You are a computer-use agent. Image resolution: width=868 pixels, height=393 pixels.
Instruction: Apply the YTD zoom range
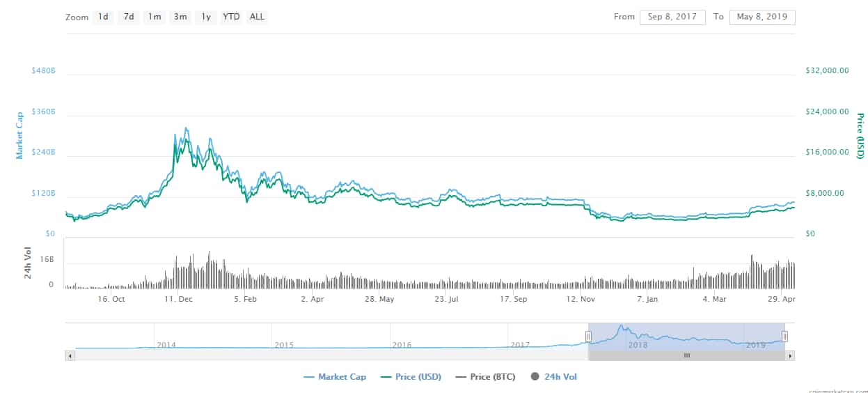pos(231,17)
